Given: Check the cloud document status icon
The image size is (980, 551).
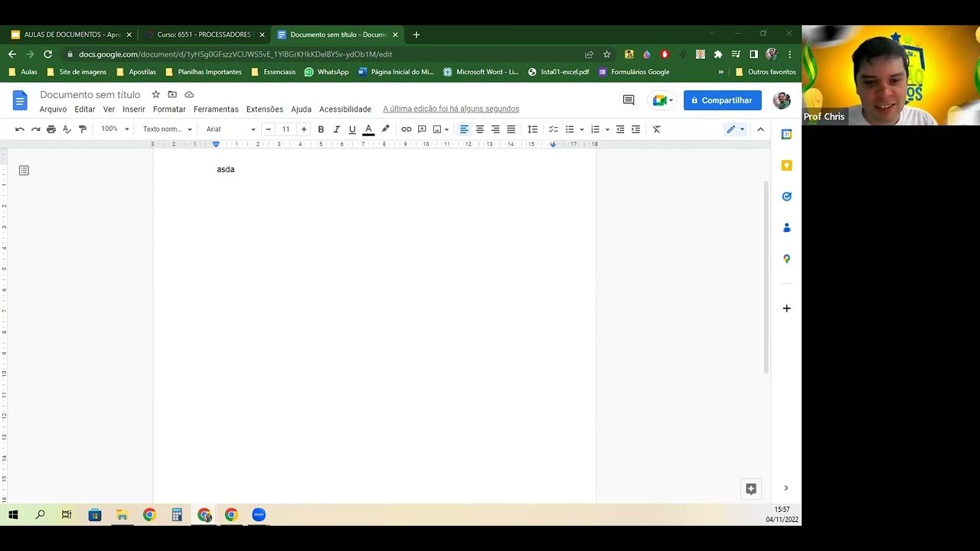Looking at the screenshot, I should click(x=189, y=94).
